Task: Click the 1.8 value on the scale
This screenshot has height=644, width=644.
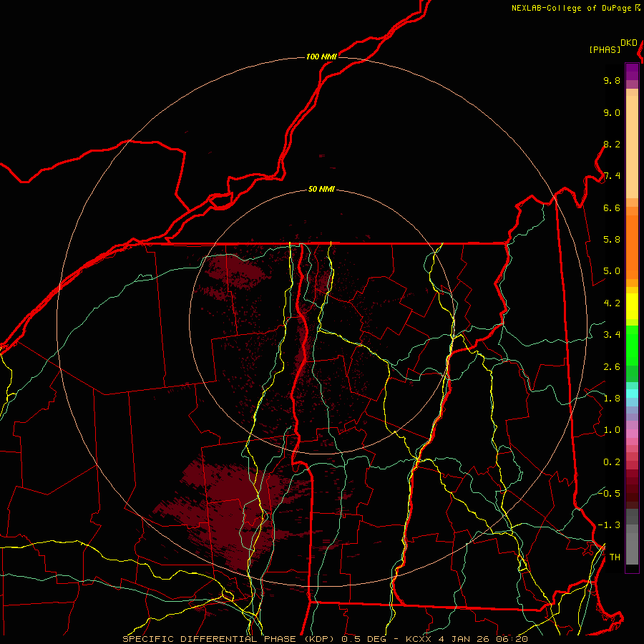Action: tap(612, 399)
